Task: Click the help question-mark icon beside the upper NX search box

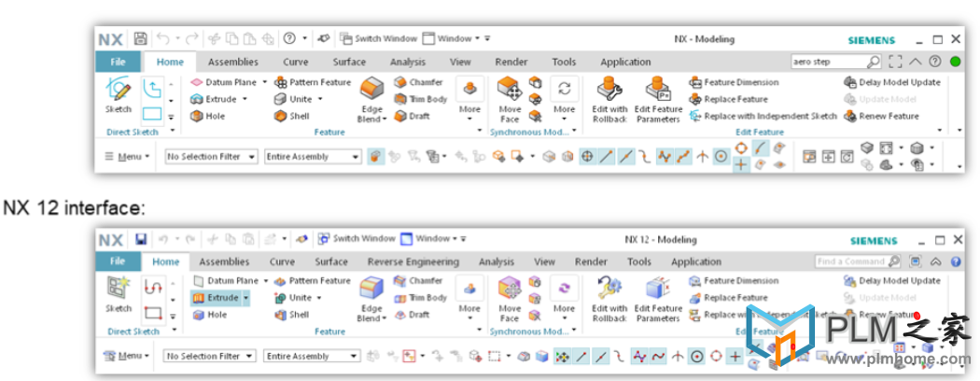Action: tap(934, 62)
